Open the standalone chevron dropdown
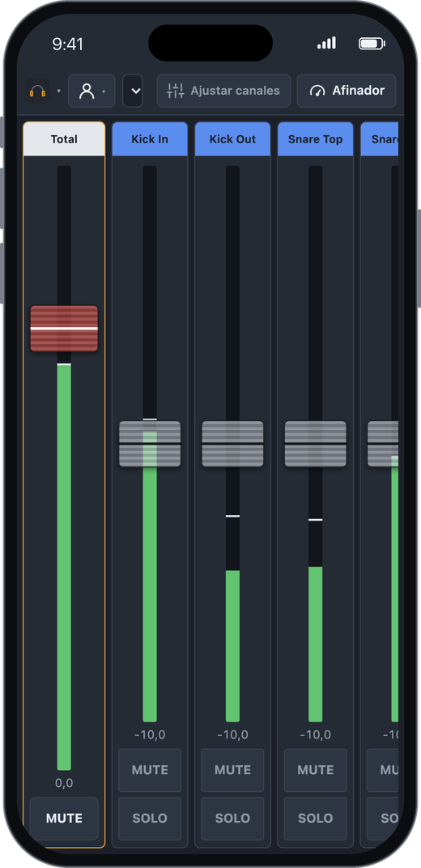 [x=133, y=91]
